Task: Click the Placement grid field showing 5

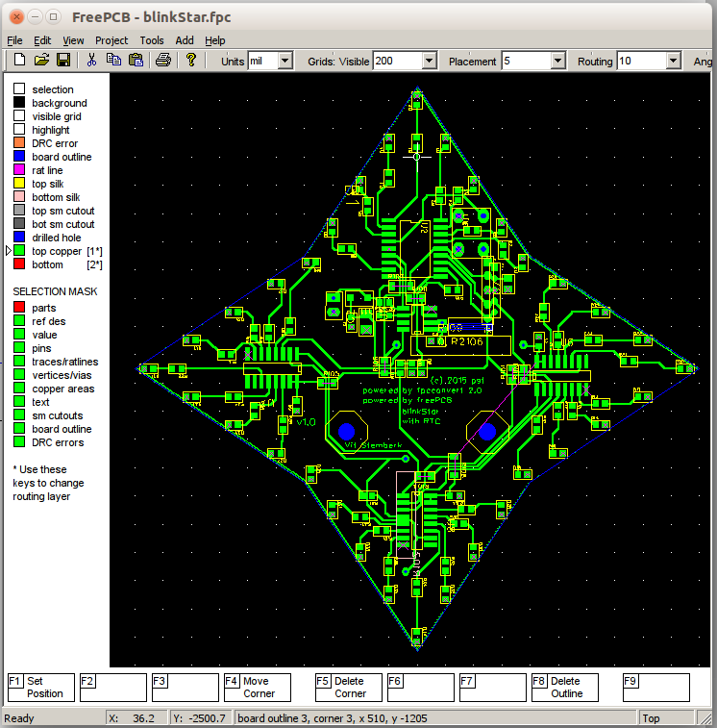Action: coord(527,61)
